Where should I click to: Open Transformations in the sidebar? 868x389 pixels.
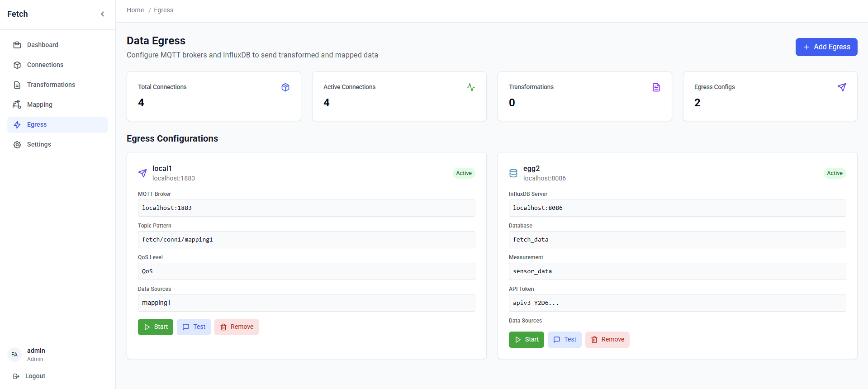click(51, 85)
